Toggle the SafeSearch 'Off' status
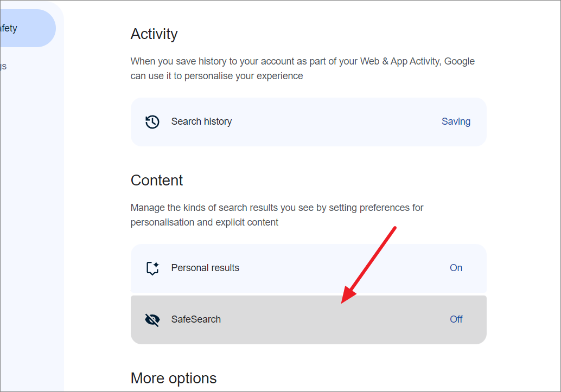Screen dimensions: 561x392 pos(456,319)
